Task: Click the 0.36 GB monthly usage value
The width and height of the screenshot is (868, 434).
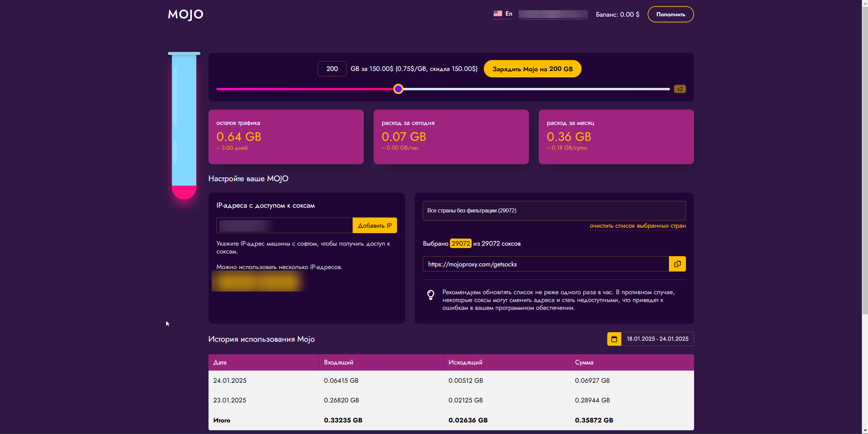Action: point(569,137)
